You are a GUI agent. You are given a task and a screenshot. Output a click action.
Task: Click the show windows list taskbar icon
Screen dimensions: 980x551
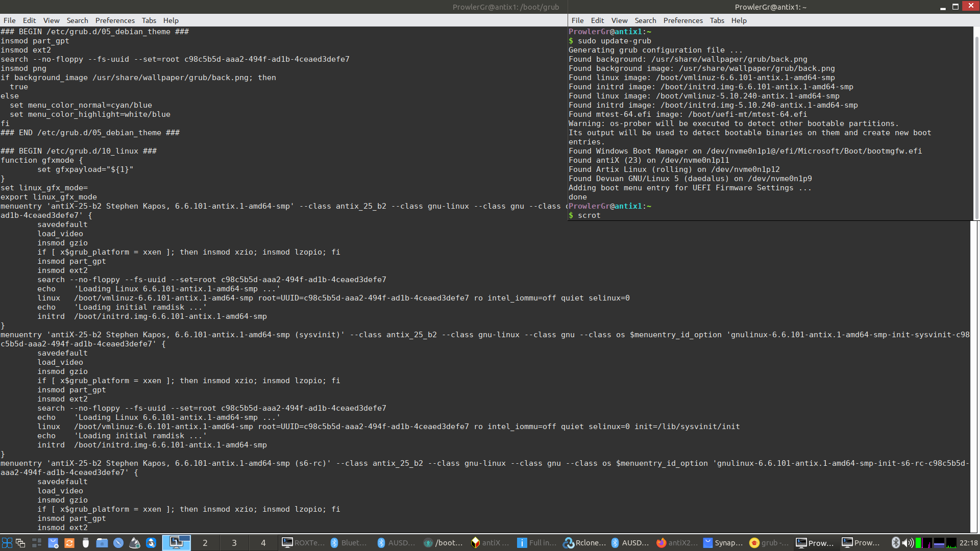coord(20,543)
